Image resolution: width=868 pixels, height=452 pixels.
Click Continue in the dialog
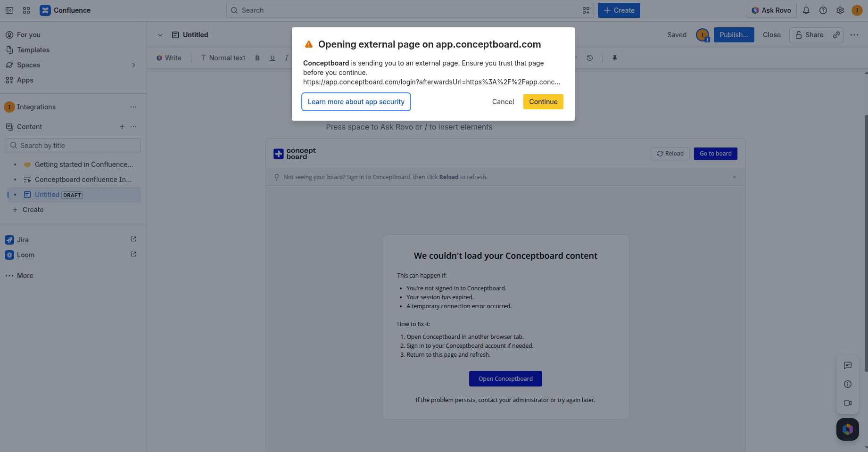[543, 102]
